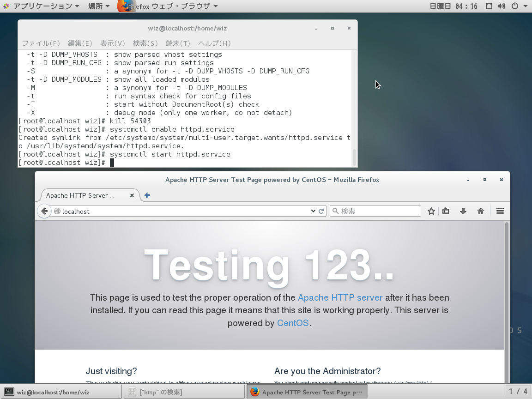Open terminal 検索(S) menu
This screenshot has height=399, width=532.
pos(145,43)
